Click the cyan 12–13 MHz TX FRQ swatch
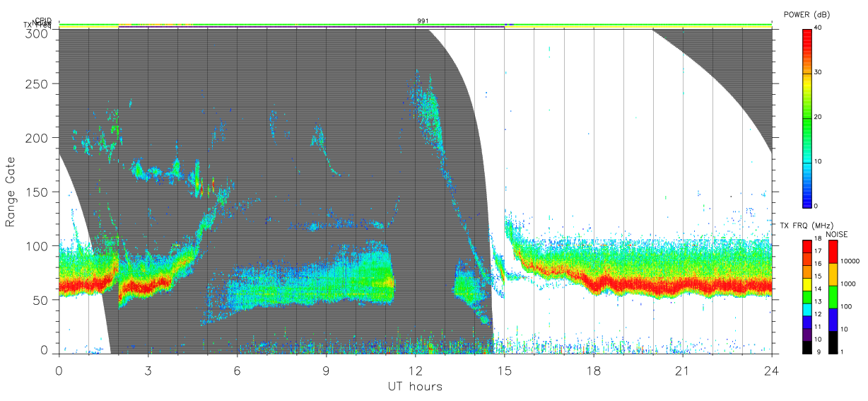868x401 pixels. pyautogui.click(x=807, y=310)
